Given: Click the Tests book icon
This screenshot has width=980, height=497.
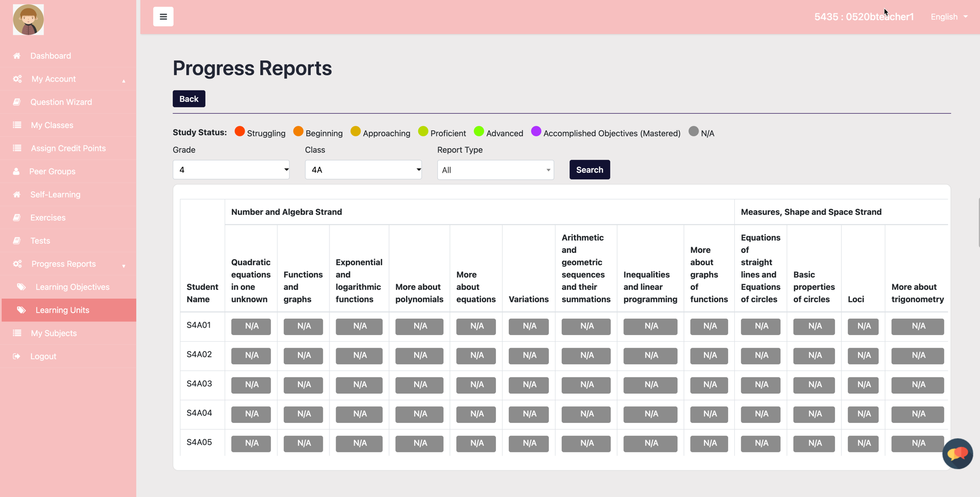Looking at the screenshot, I should 17,241.
